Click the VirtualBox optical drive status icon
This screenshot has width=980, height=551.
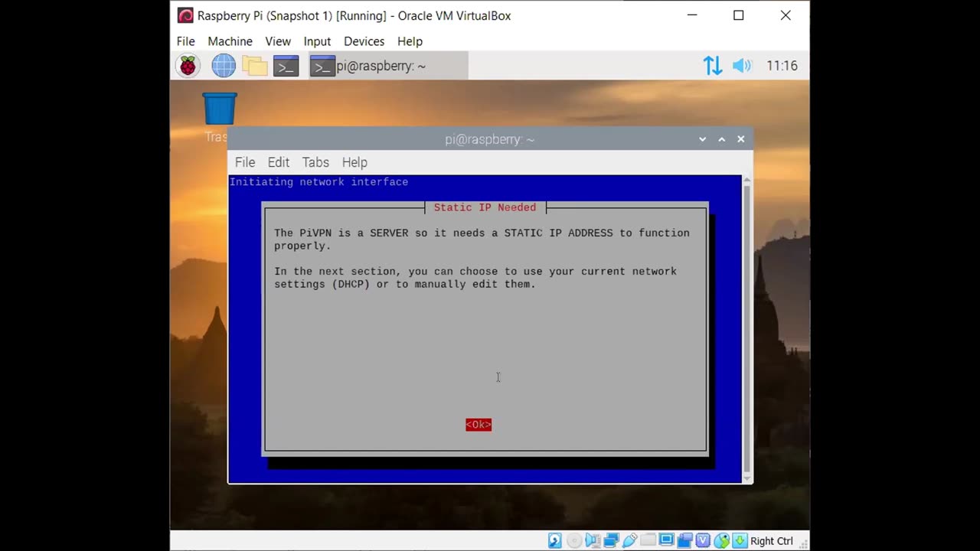coord(574,541)
